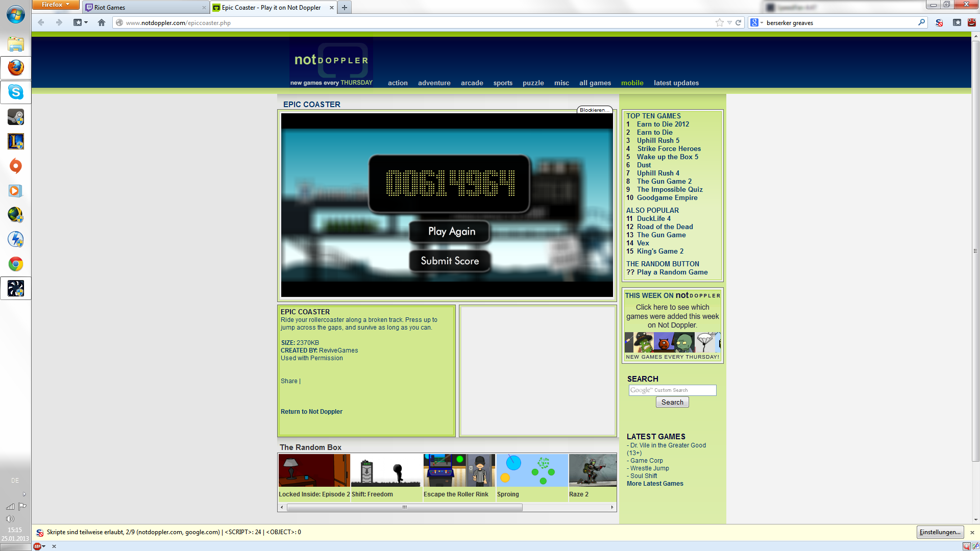Close the NoScript notification bar
This screenshot has height=551, width=980.
[x=972, y=532]
